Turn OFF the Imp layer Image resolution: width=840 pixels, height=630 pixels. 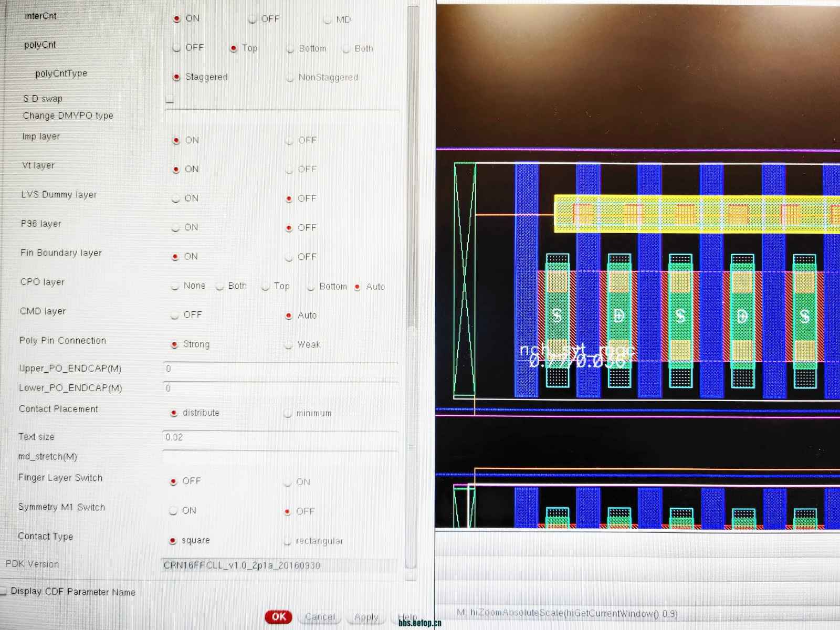click(289, 141)
